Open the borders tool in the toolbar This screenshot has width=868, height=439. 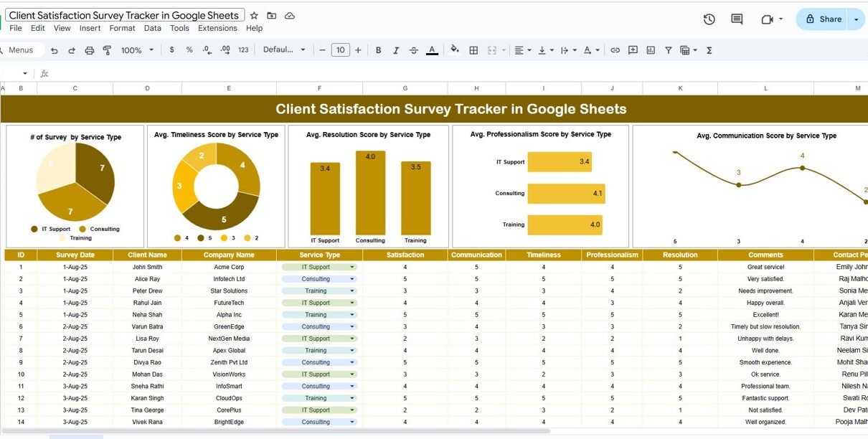[473, 50]
